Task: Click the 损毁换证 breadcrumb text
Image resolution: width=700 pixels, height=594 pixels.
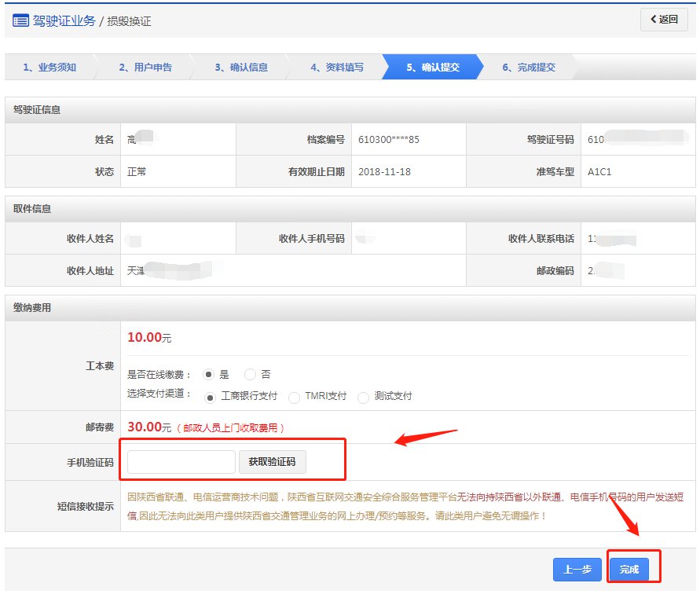Action: click(x=129, y=21)
